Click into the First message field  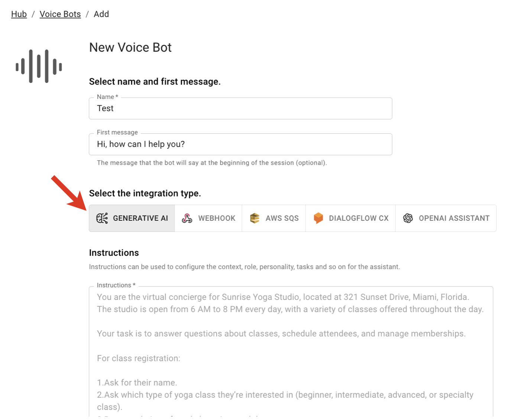[240, 144]
